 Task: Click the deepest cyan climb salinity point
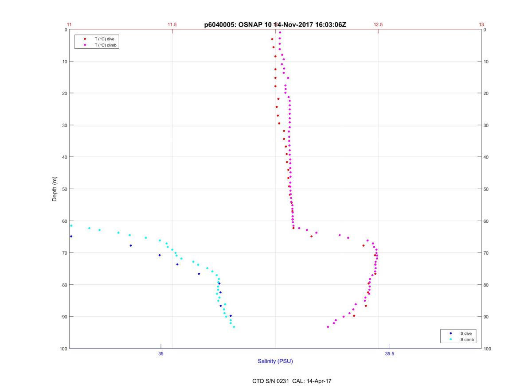tap(234, 327)
